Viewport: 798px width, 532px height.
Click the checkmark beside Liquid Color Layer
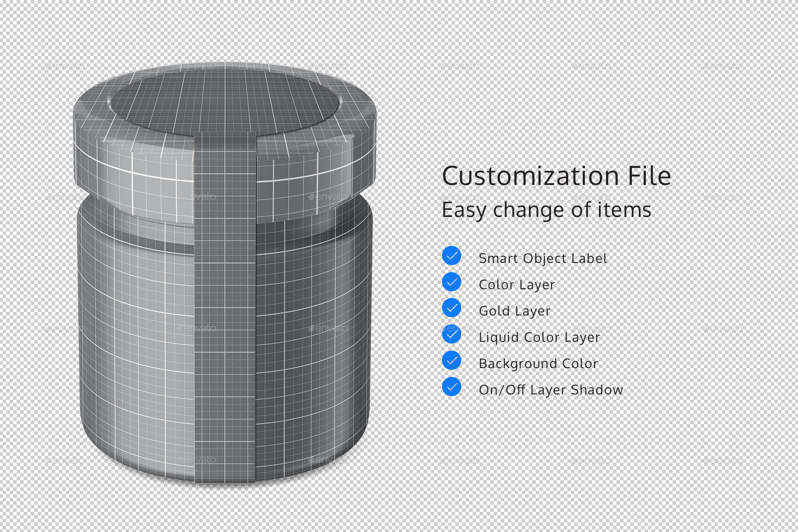tap(452, 334)
